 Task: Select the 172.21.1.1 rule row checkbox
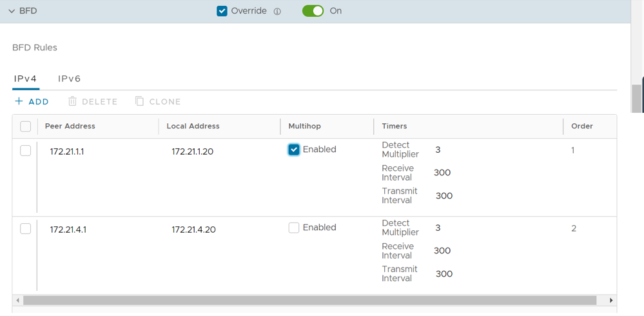click(x=26, y=151)
